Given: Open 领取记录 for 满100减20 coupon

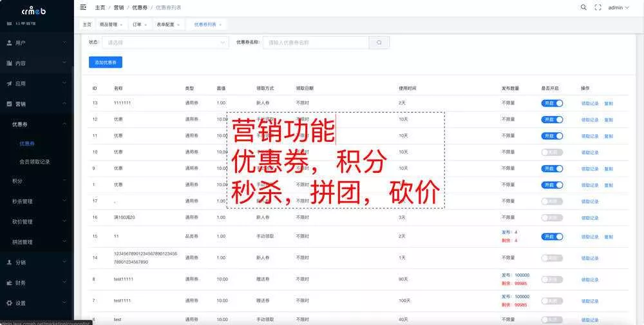Looking at the screenshot, I should [590, 218].
